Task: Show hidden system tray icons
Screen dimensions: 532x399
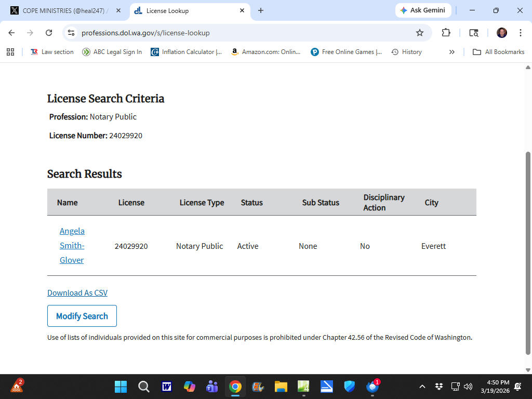Action: tap(422, 387)
